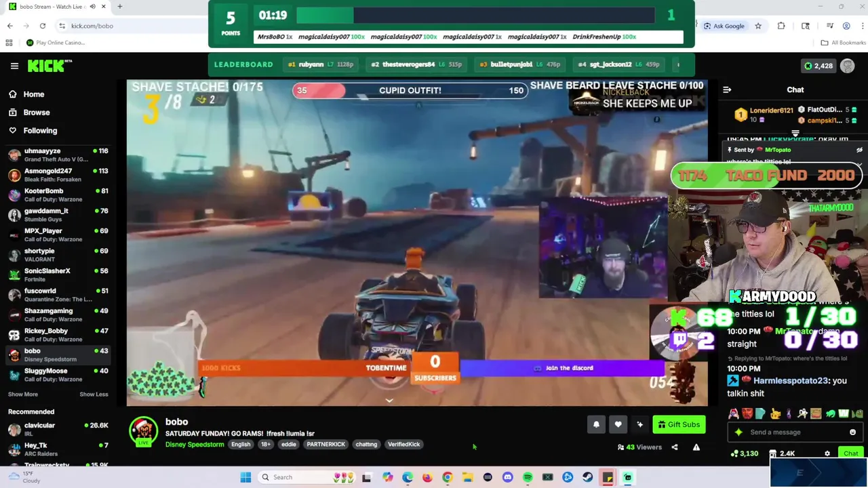The width and height of the screenshot is (868, 488).
Task: Open the emoji picker in chat
Action: (x=852, y=432)
